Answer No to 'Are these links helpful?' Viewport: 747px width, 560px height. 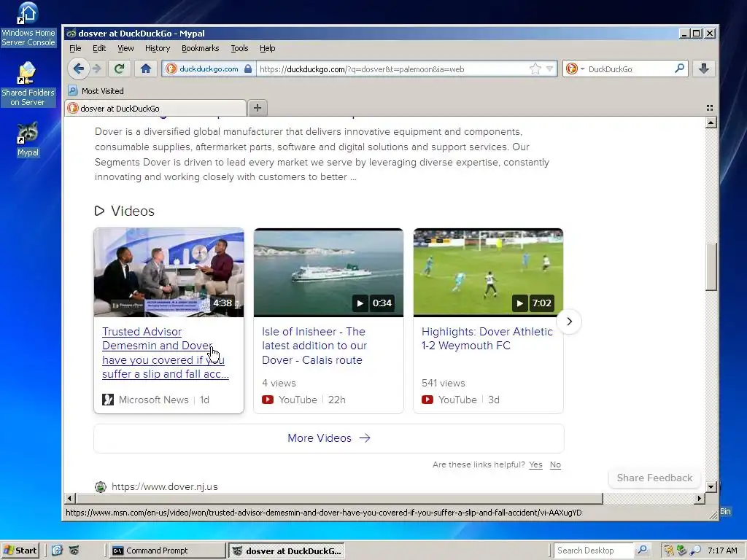click(x=555, y=464)
